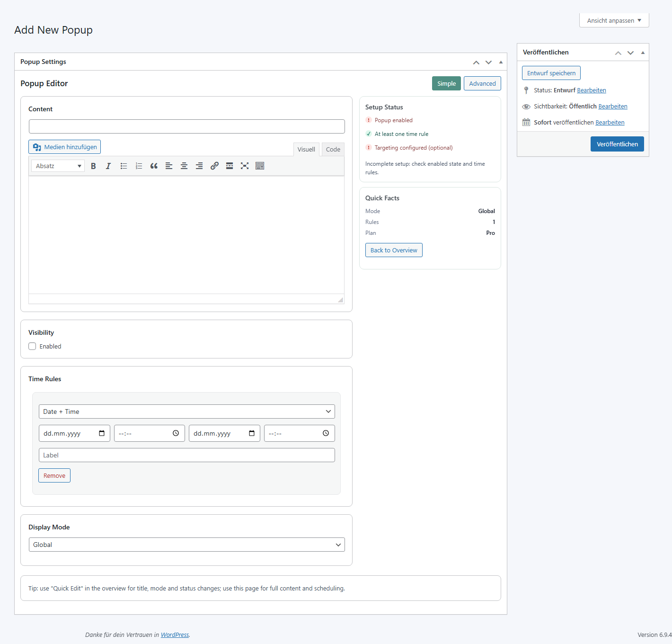Click Back to Overview
The height and width of the screenshot is (644, 672).
point(394,250)
